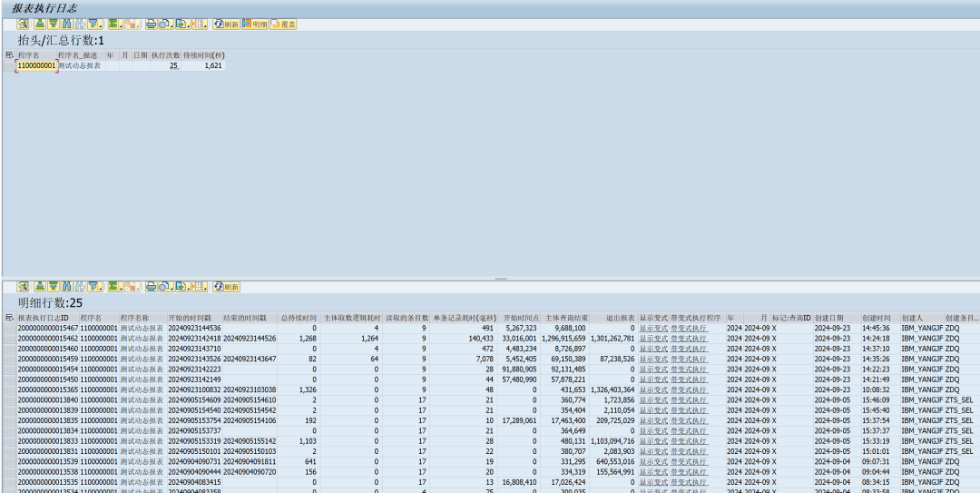Print the detail rows list
Image resolution: width=980 pixels, height=493 pixels.
click(152, 287)
